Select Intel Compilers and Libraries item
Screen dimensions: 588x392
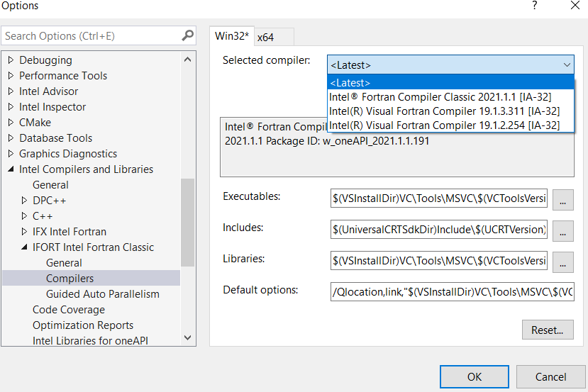click(x=87, y=169)
